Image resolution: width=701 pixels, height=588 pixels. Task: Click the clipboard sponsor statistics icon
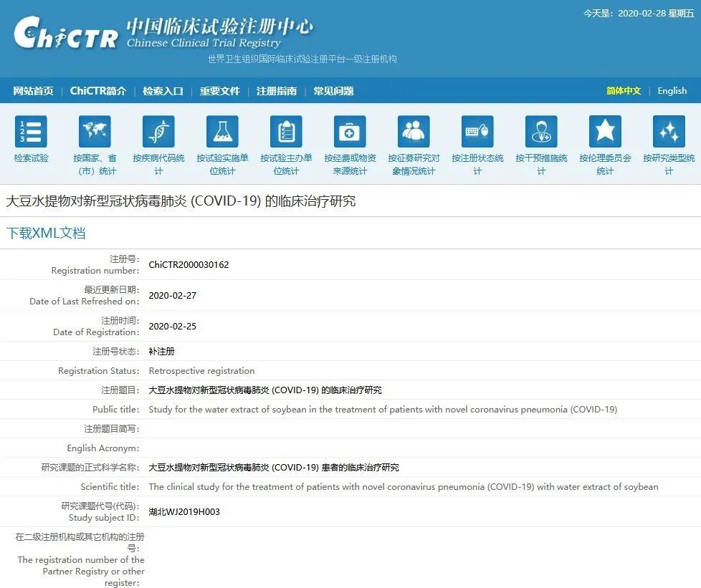click(286, 131)
